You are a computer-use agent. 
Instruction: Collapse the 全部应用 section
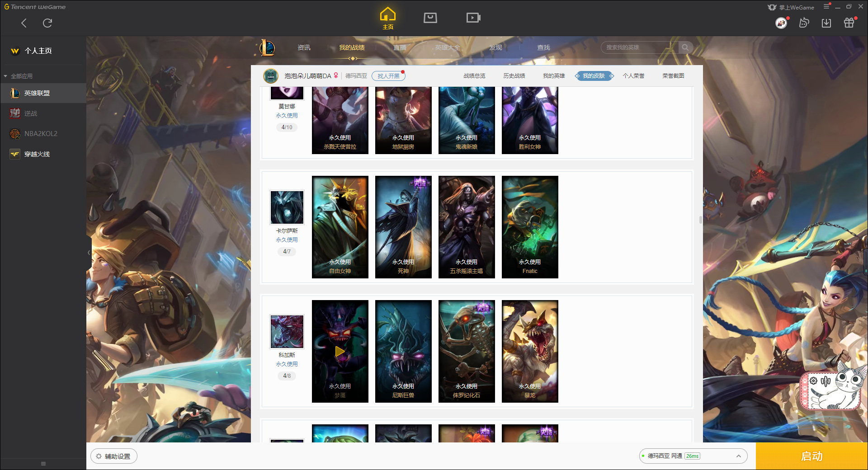click(18, 76)
